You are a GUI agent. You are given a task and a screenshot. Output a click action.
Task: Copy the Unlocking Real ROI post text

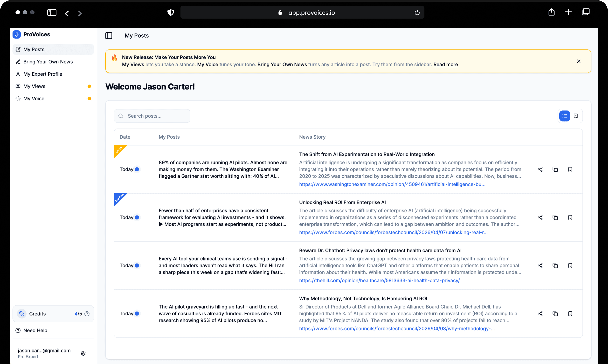coord(555,217)
